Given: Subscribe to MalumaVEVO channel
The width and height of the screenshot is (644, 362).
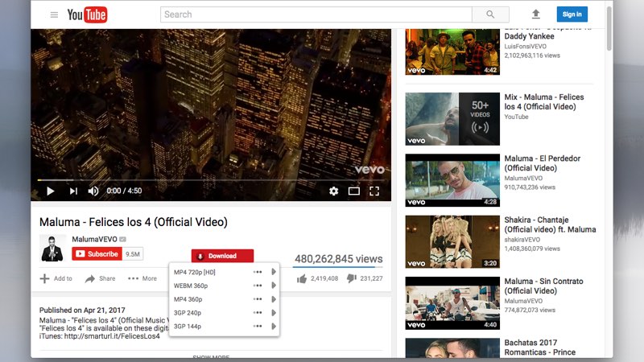Looking at the screenshot, I should tap(97, 254).
